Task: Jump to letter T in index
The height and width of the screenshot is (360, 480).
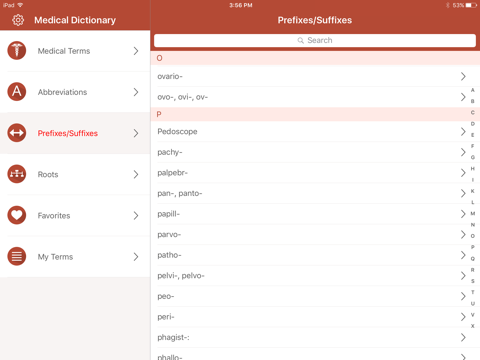Action: [x=473, y=292]
